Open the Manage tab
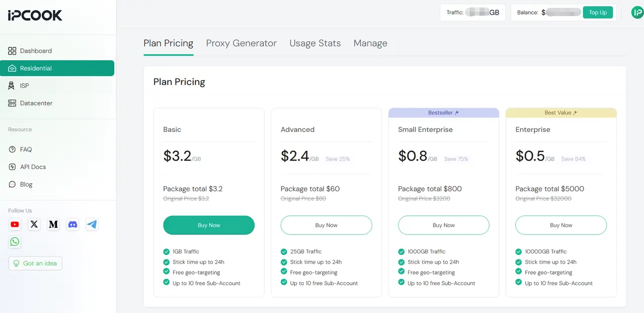 coord(370,43)
